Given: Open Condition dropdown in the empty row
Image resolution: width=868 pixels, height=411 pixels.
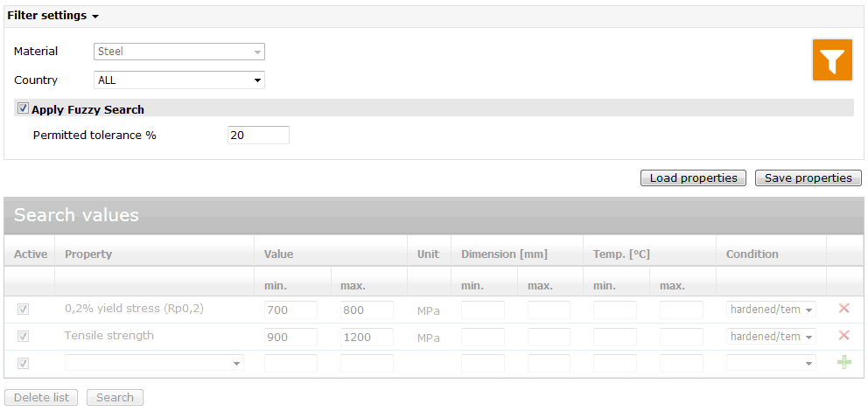Looking at the screenshot, I should point(771,363).
